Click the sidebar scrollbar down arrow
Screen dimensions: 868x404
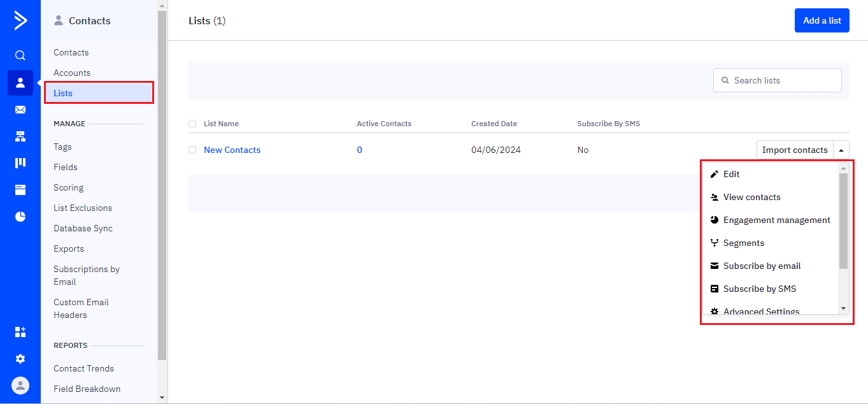point(162,398)
